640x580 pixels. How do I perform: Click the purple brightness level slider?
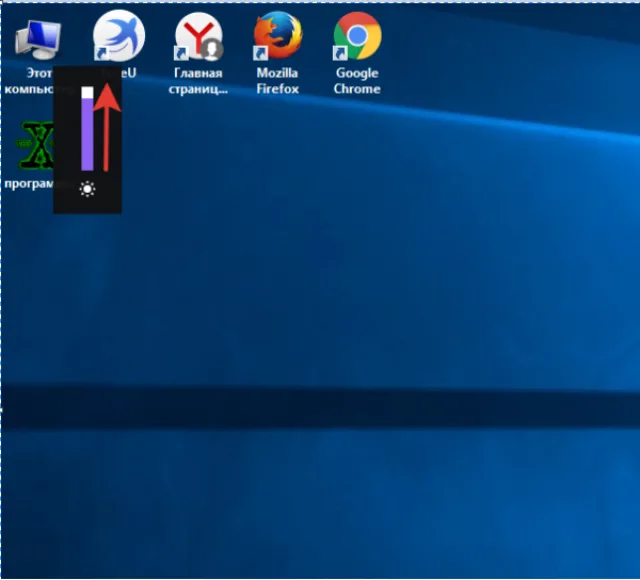click(x=87, y=129)
